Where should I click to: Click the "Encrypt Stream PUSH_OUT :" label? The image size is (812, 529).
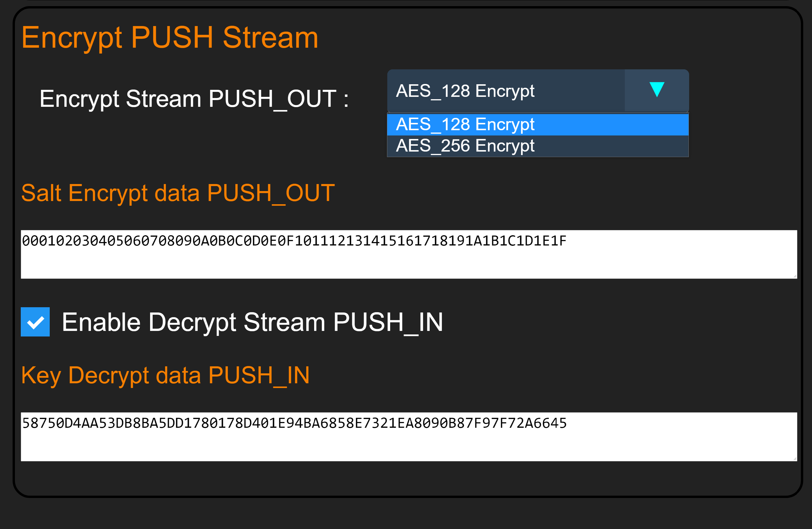point(194,99)
